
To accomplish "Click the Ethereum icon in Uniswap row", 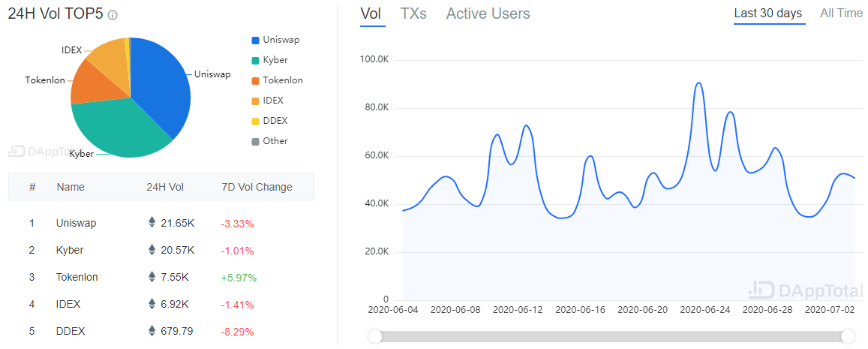I will click(x=152, y=223).
